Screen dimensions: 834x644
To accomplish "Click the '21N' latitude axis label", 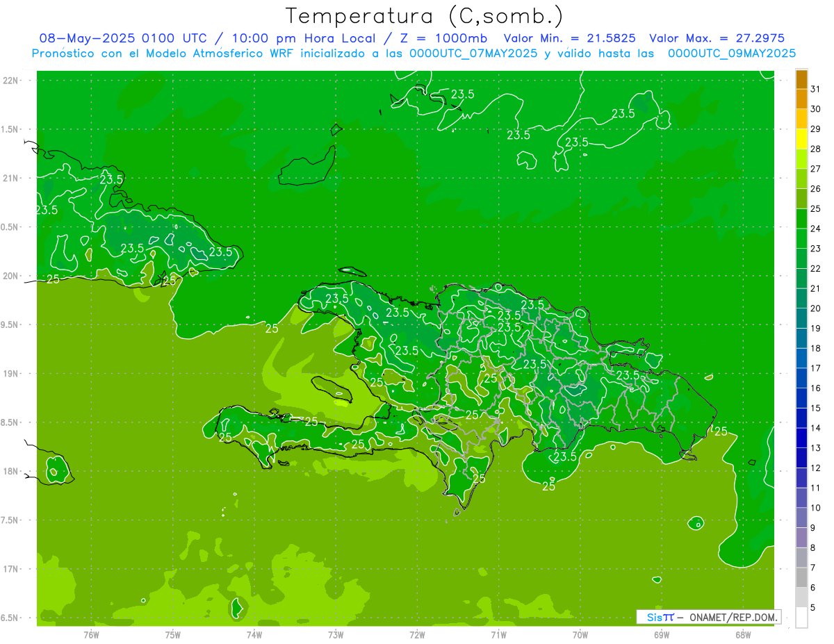I will [x=10, y=179].
